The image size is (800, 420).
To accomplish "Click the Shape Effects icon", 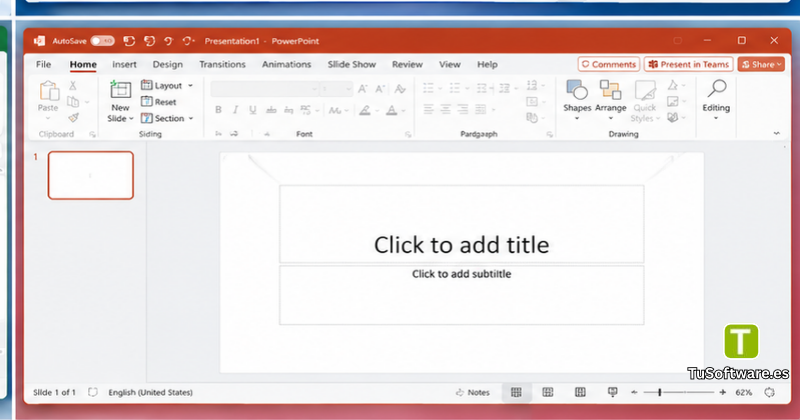I will point(673,118).
